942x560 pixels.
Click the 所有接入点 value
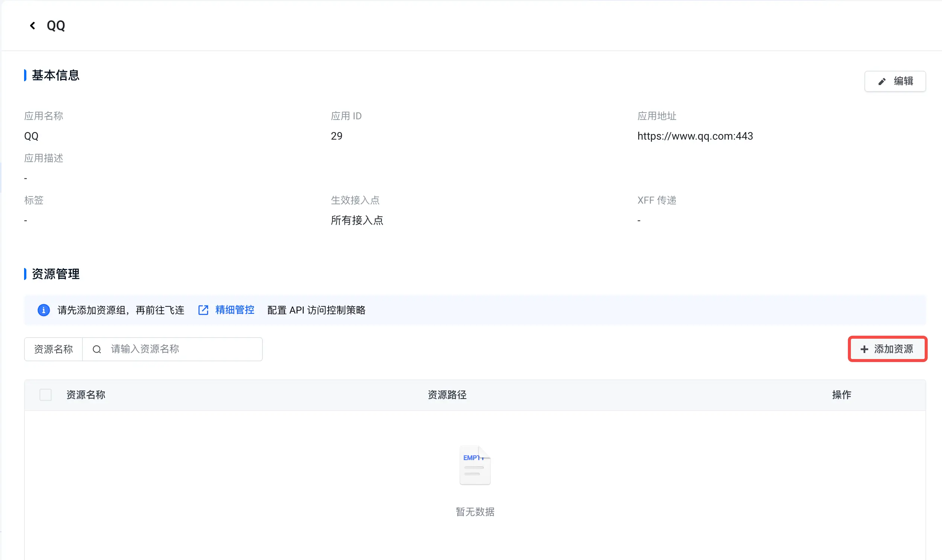357,221
